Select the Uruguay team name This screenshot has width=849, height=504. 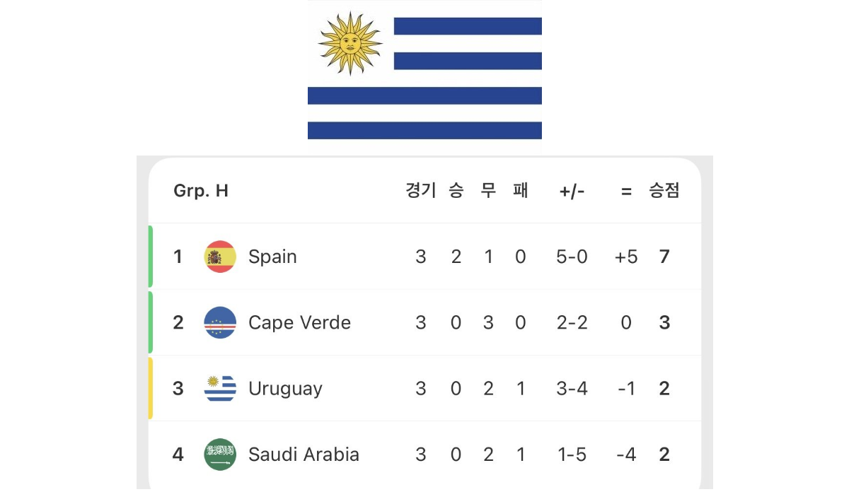click(x=285, y=388)
